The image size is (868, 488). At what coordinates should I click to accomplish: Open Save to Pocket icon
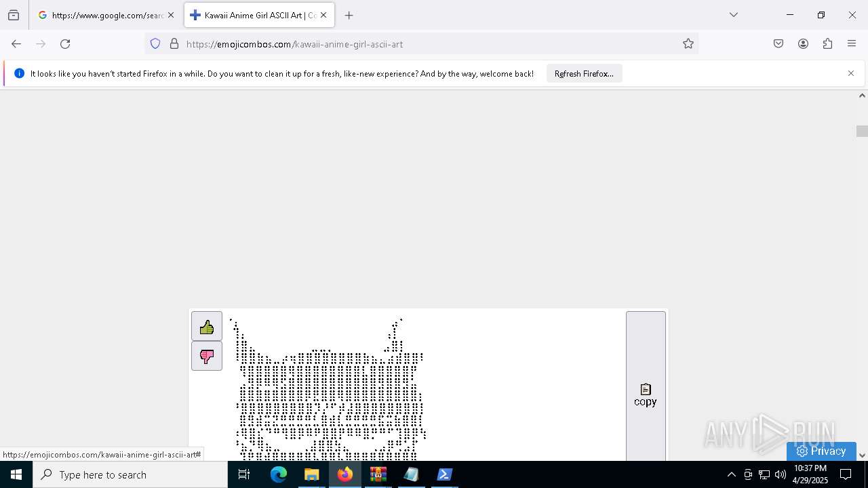tap(778, 44)
